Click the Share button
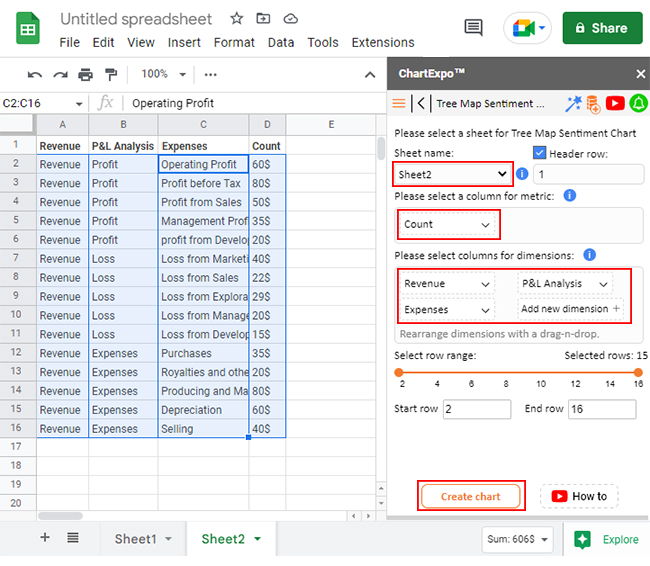The height and width of the screenshot is (566, 650). 602,28
